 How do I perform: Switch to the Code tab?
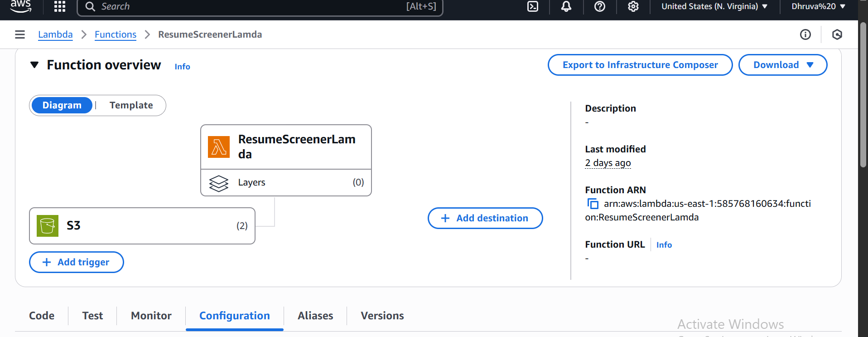click(x=42, y=316)
